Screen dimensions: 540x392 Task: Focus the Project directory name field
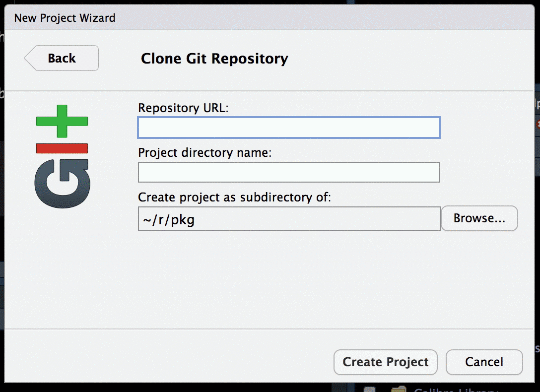[288, 172]
